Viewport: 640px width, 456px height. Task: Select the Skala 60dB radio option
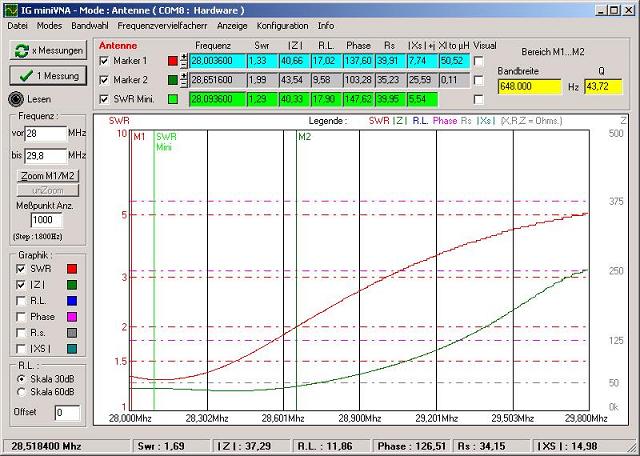point(23,392)
